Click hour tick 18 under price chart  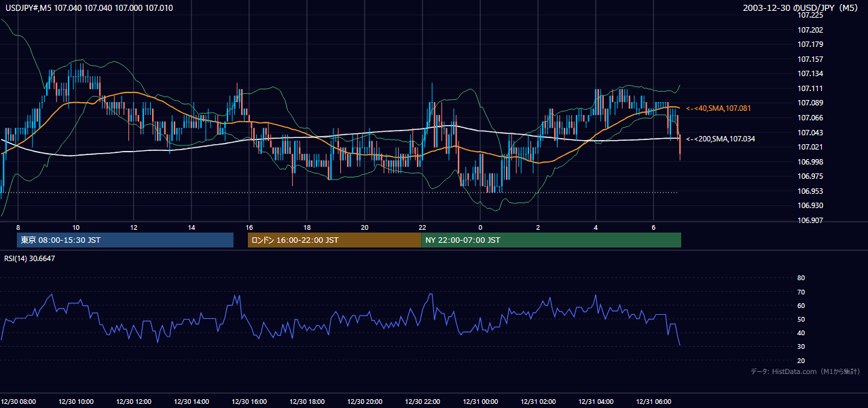click(x=307, y=227)
